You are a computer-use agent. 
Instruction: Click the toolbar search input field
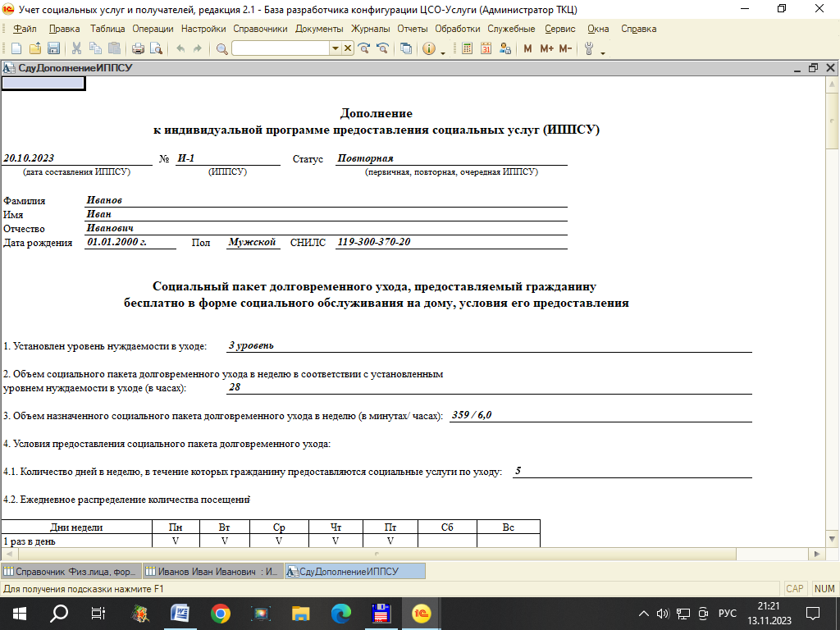tap(281, 49)
